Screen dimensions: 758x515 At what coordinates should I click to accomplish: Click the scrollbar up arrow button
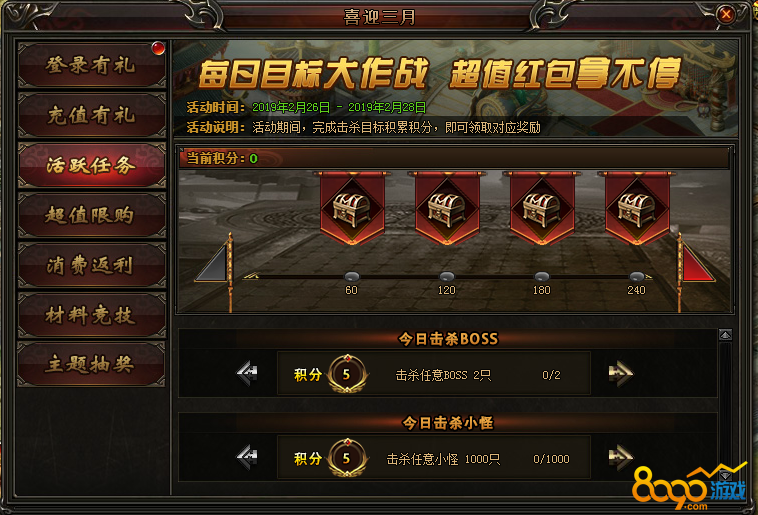click(725, 335)
